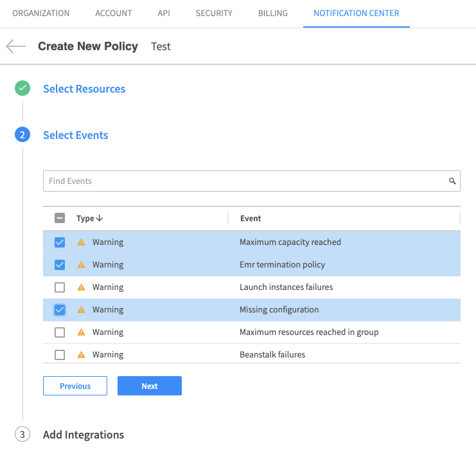
Task: Focus the Find Events search field
Action: [x=244, y=181]
